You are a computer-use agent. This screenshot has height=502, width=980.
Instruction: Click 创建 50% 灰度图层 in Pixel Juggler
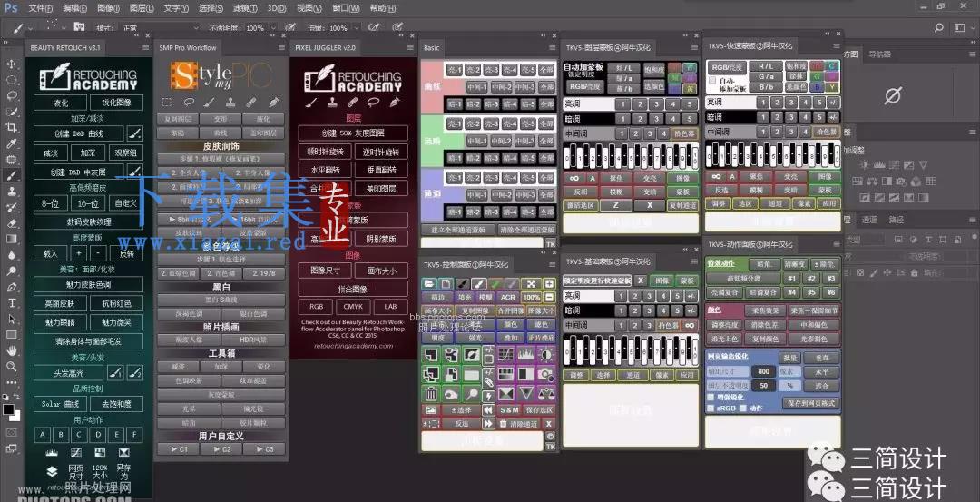[353, 133]
